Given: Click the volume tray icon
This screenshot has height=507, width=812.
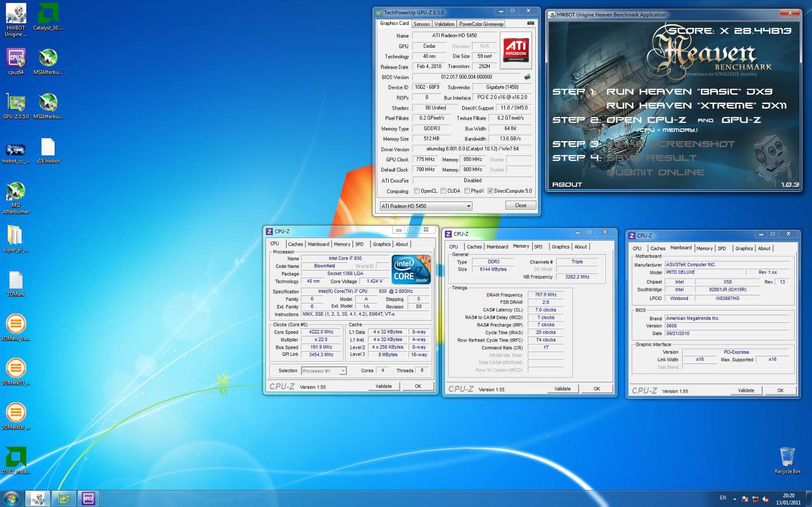Looking at the screenshot, I should (765, 499).
